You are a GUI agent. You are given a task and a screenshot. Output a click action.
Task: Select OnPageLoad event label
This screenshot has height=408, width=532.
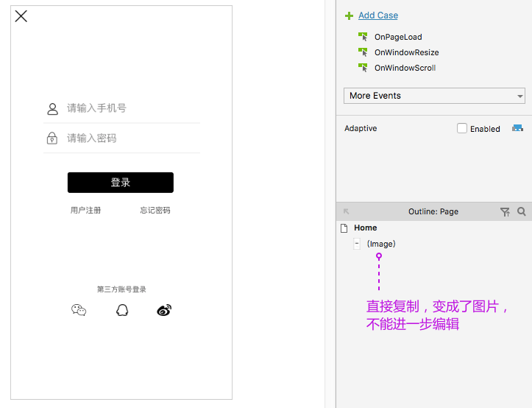coord(398,37)
